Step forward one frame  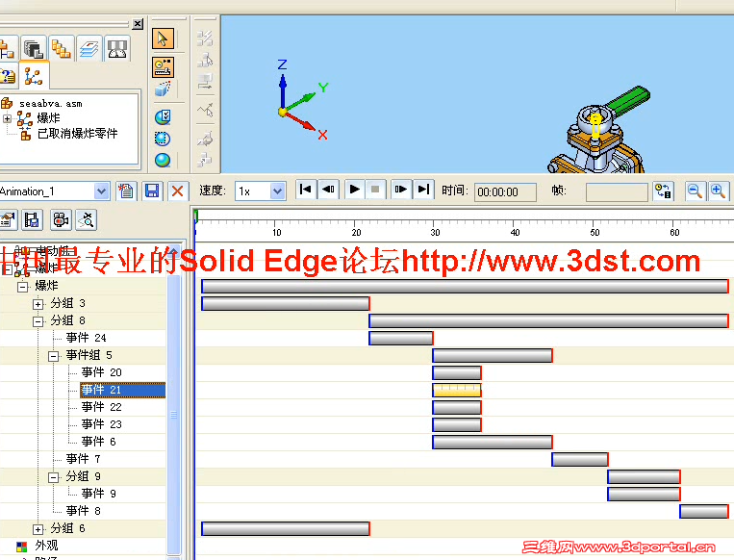coord(401,190)
